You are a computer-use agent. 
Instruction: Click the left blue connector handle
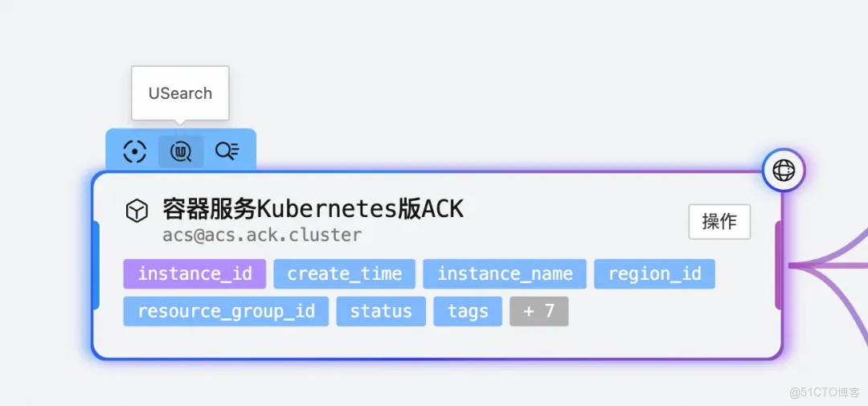coord(96,265)
